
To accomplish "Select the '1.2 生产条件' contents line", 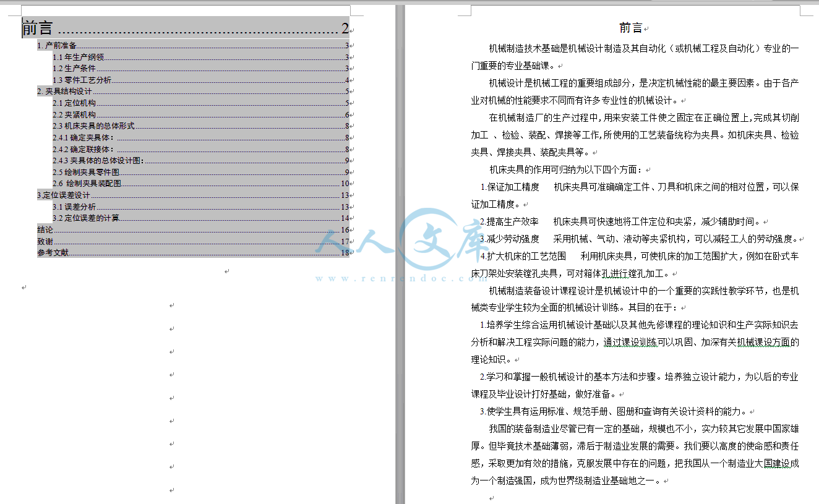I will (201, 69).
